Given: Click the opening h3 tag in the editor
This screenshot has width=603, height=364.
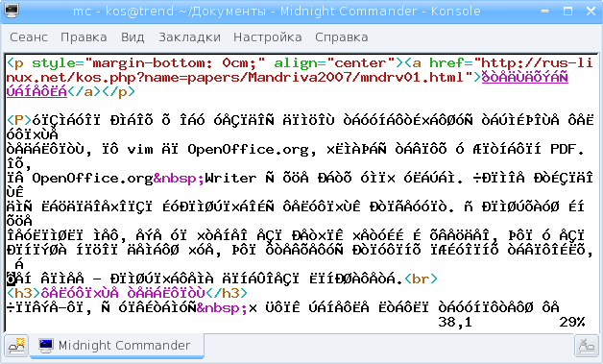Looking at the screenshot, I should click(x=24, y=293).
